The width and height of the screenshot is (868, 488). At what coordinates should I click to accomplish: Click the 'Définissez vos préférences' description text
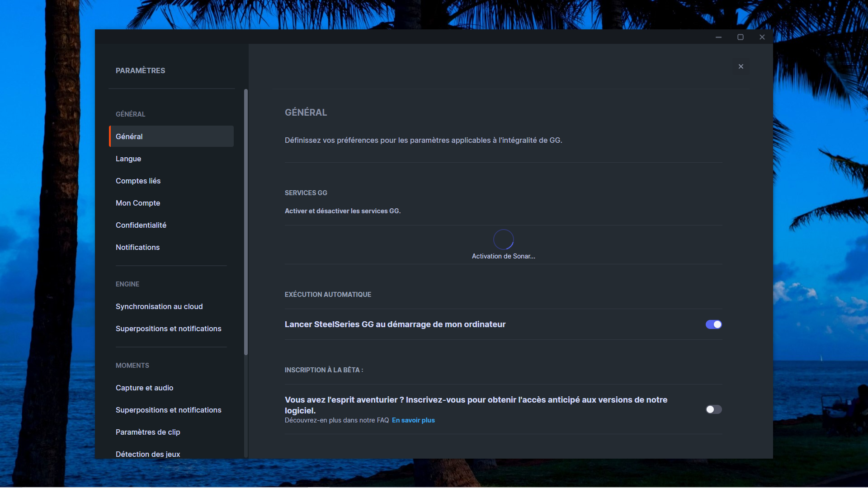click(x=424, y=141)
